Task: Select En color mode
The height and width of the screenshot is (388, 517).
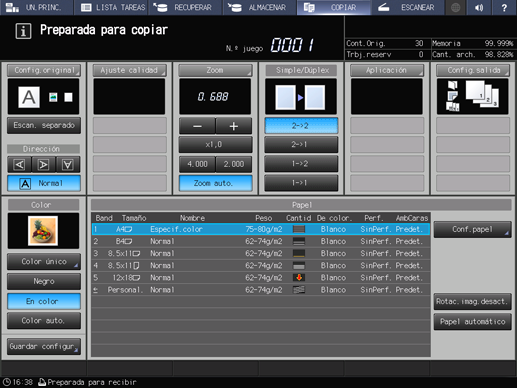Action: [44, 301]
